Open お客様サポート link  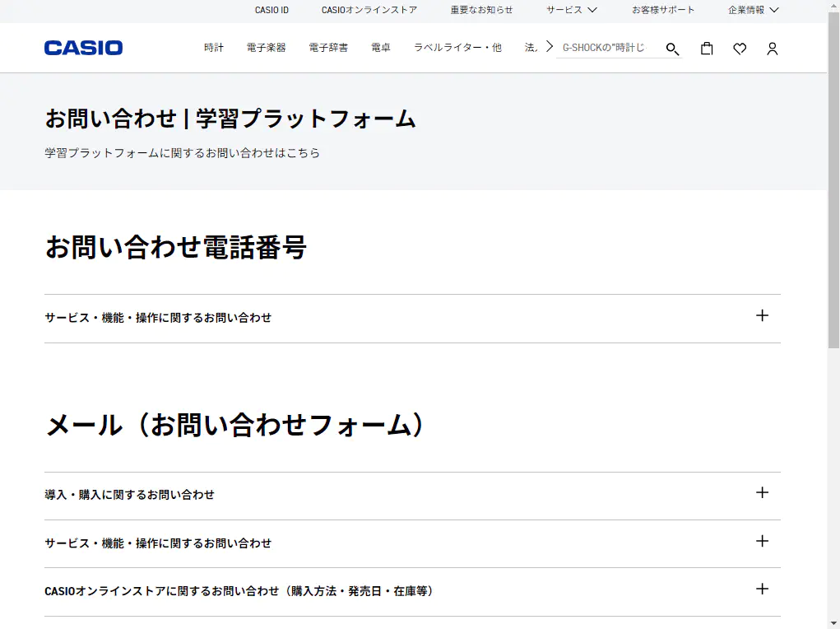pos(662,11)
